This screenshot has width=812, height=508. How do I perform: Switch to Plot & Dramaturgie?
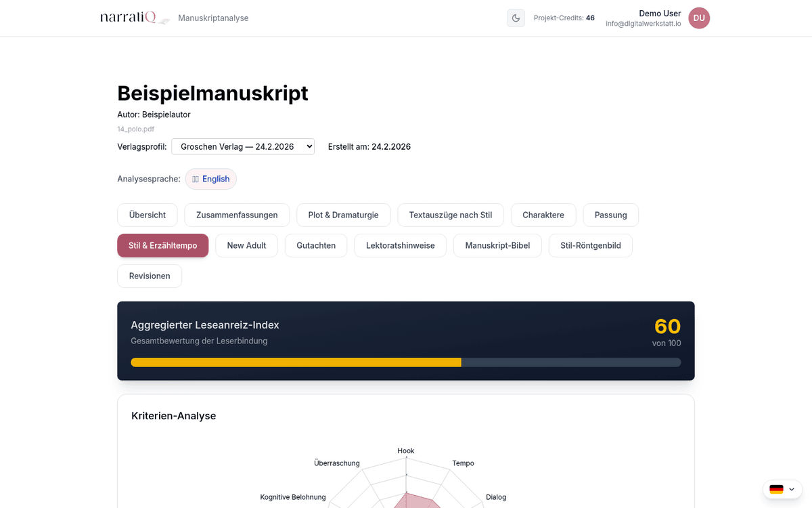click(343, 215)
